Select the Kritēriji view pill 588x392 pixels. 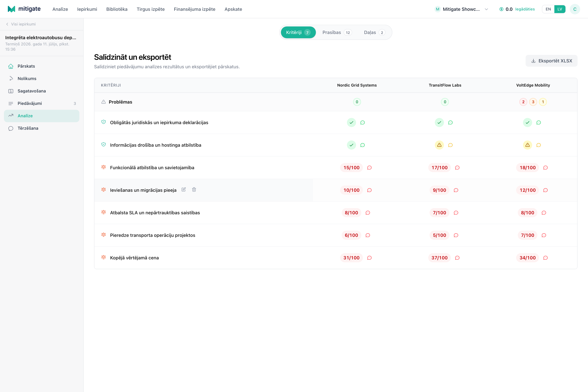pyautogui.click(x=298, y=33)
